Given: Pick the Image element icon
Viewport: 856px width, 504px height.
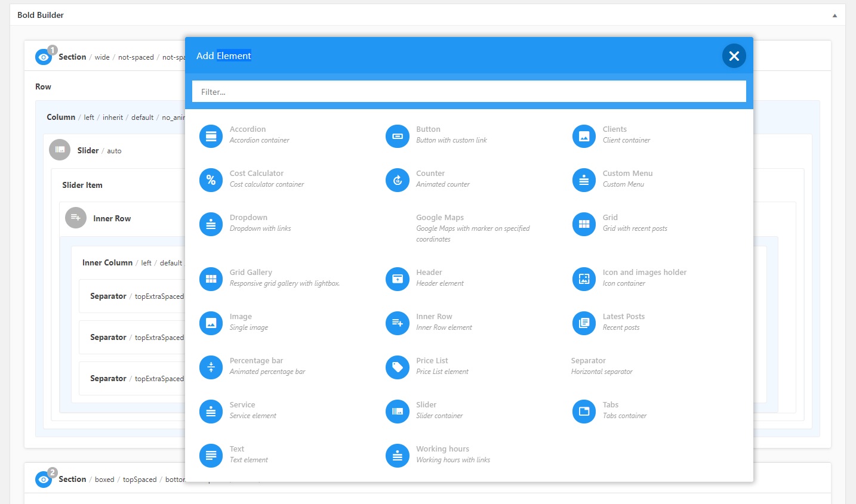Looking at the screenshot, I should (211, 324).
